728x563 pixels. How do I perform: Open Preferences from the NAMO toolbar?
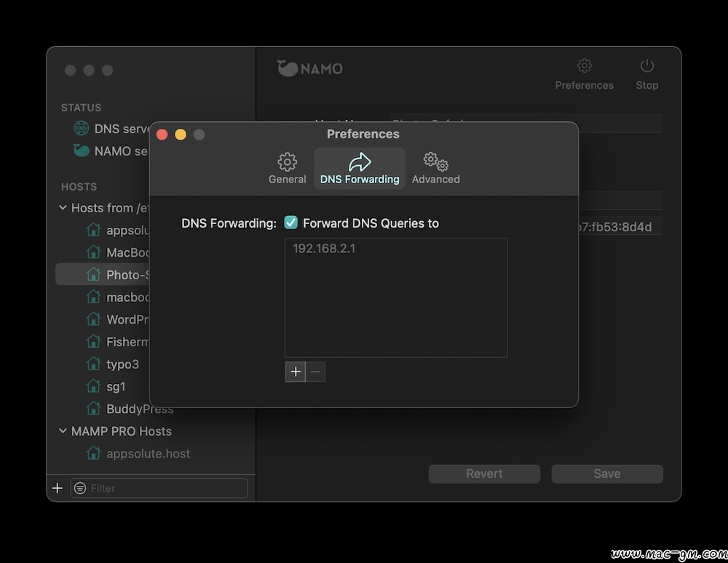coord(584,74)
